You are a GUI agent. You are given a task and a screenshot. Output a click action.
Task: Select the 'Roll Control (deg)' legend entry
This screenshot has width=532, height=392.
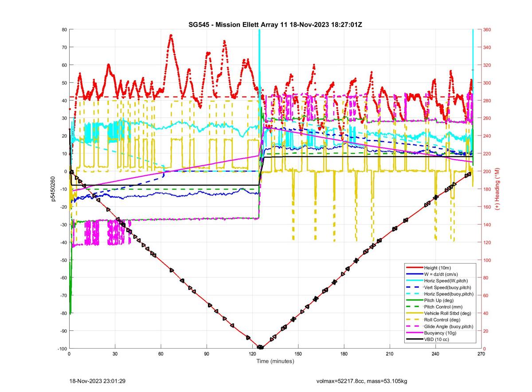(x=442, y=320)
